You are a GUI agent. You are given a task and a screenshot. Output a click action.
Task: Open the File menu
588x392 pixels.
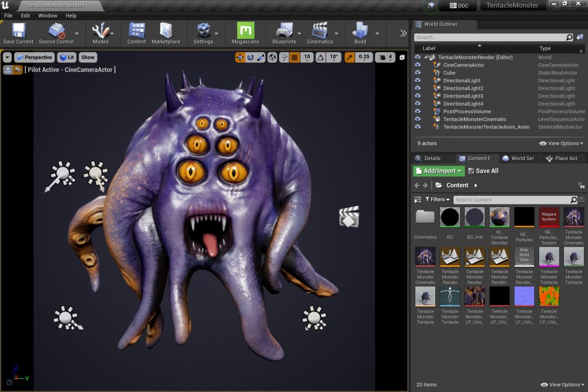tap(8, 15)
